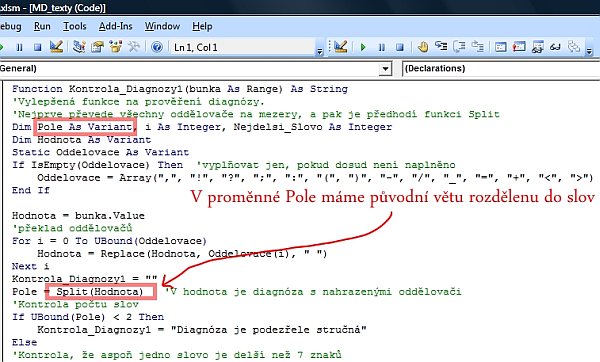Open the Tools menu

coord(75,26)
